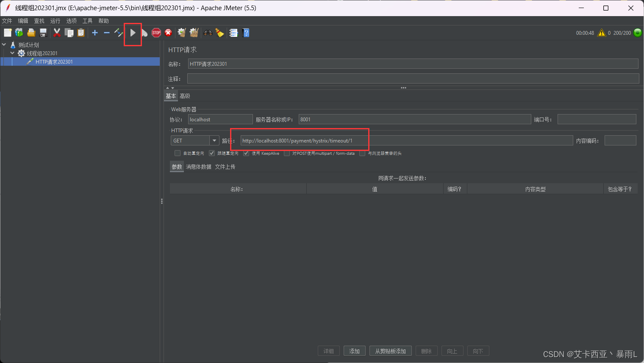The height and width of the screenshot is (363, 644).
Task: Open the templates icon
Action: (x=19, y=33)
